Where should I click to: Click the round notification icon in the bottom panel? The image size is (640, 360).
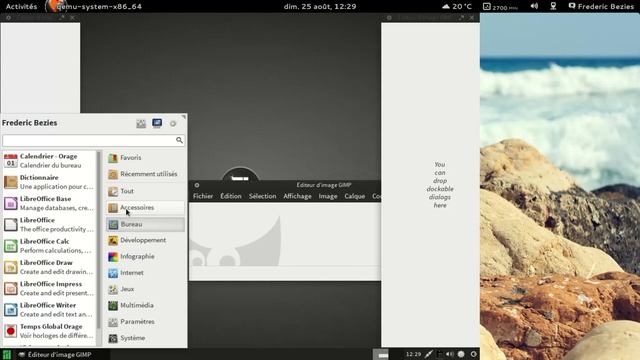click(461, 354)
